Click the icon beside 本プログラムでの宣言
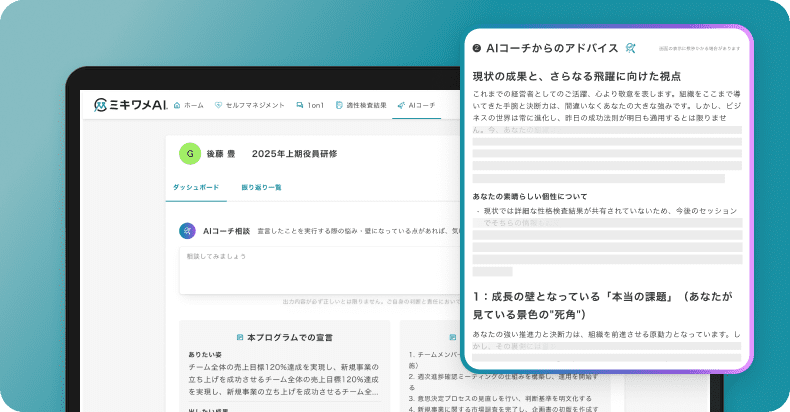This screenshot has width=790, height=412. (240, 337)
